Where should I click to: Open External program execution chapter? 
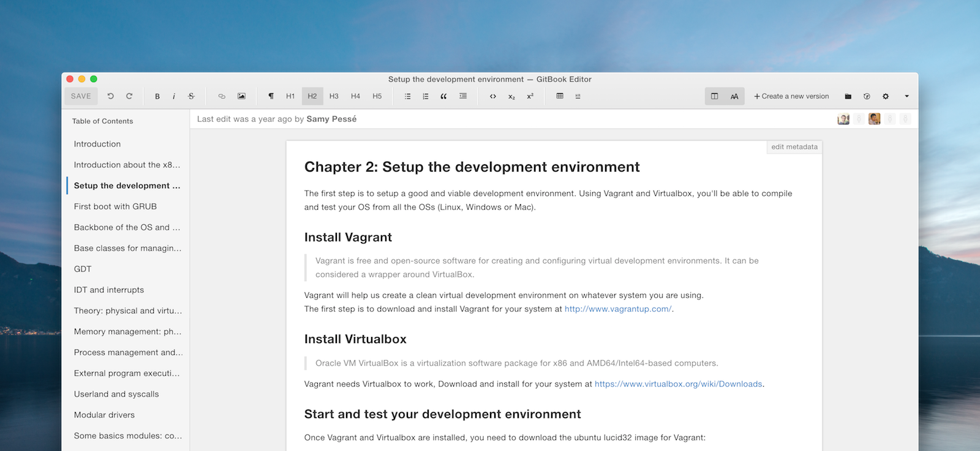pos(126,373)
